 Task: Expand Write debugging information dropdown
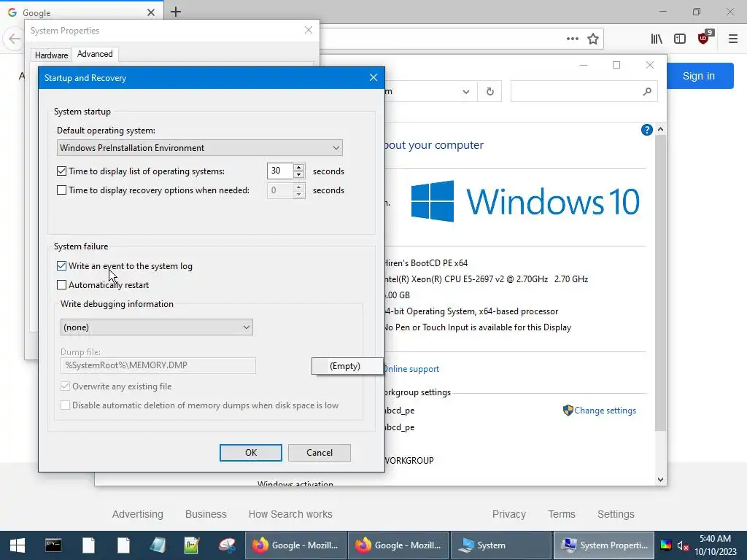[247, 327]
